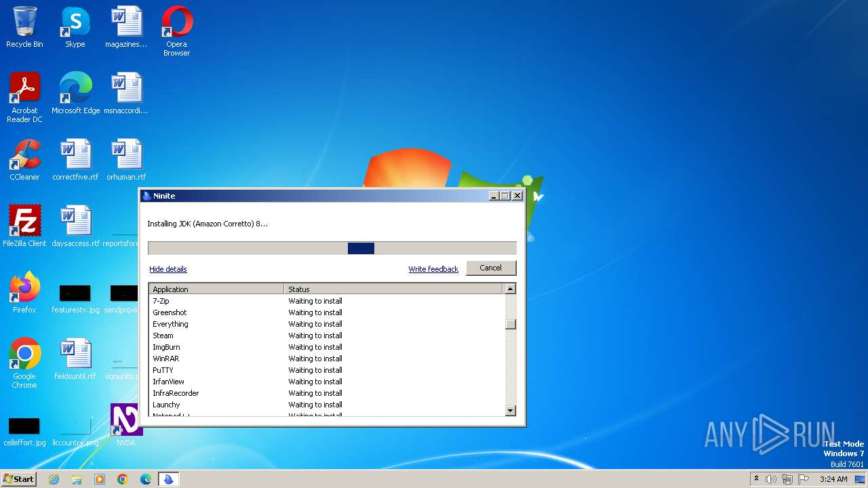Screen dimensions: 868x488
Task: Open Acrobat Reader DC shortcut
Action: point(24,98)
